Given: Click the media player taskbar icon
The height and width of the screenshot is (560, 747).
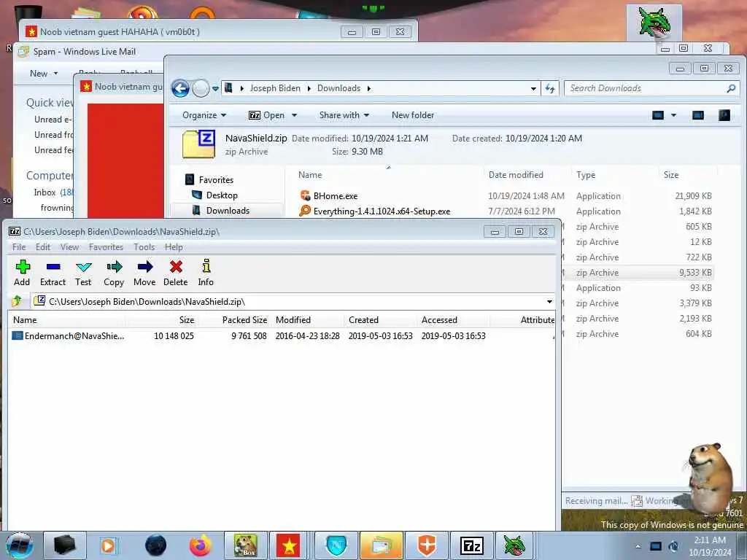Looking at the screenshot, I should point(108,545).
